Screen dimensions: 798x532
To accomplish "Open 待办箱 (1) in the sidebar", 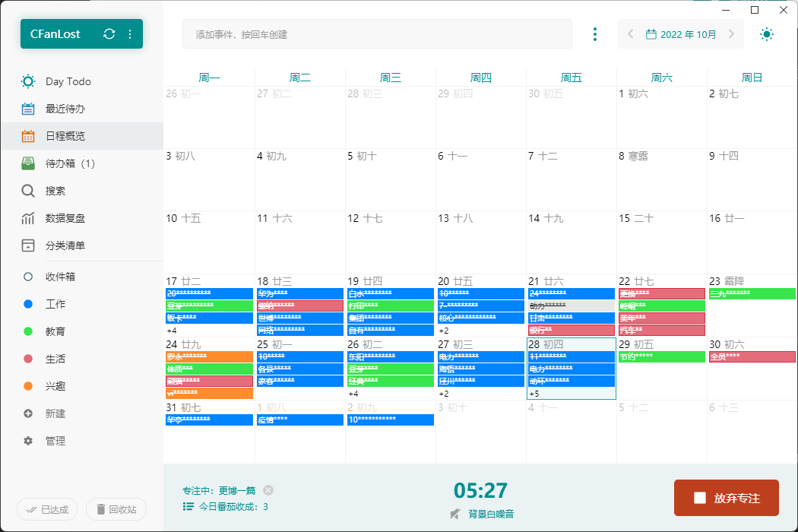I will [82, 163].
